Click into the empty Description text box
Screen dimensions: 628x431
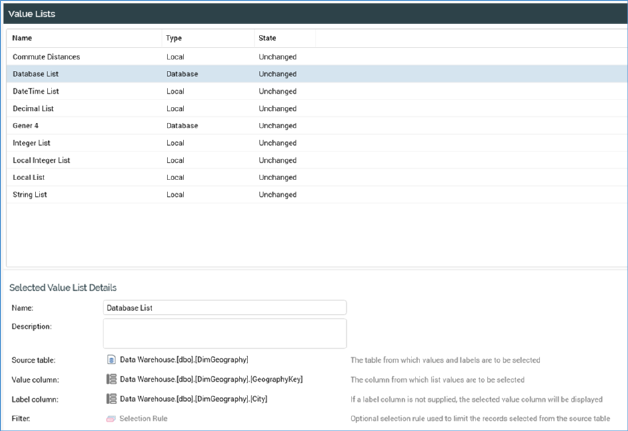pos(225,333)
